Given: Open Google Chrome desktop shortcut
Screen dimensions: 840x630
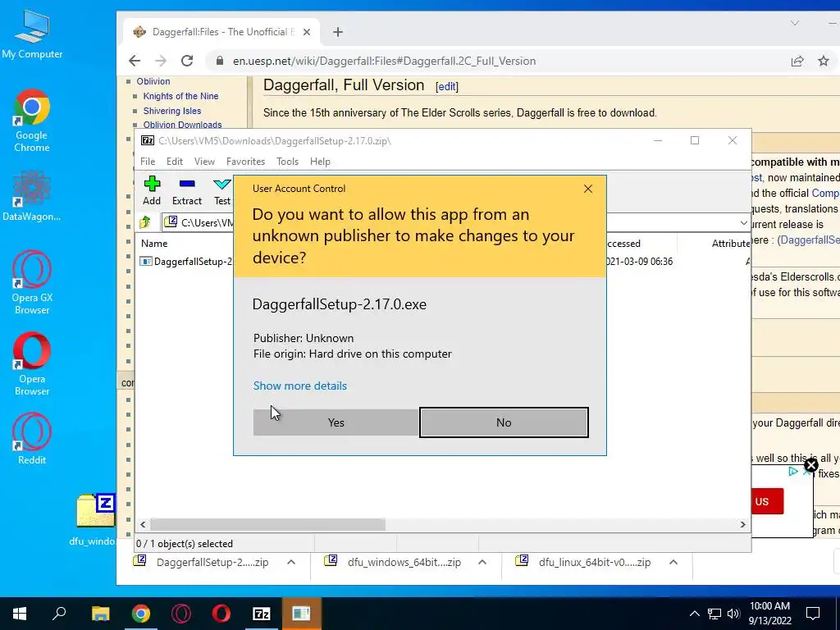Looking at the screenshot, I should 32,121.
